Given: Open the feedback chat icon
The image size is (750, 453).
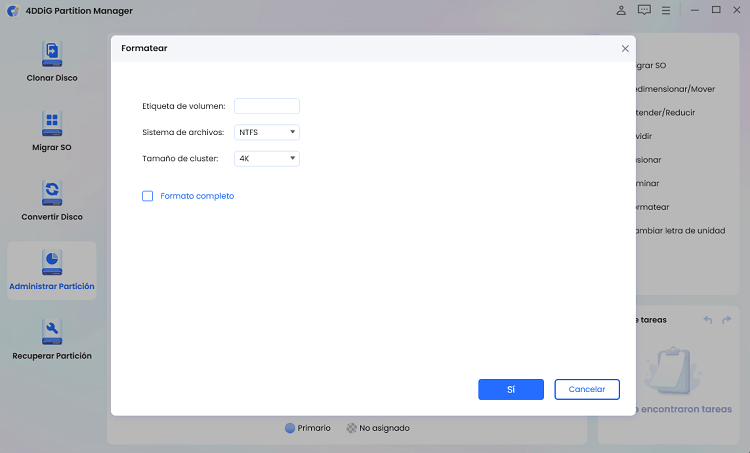Looking at the screenshot, I should point(644,10).
